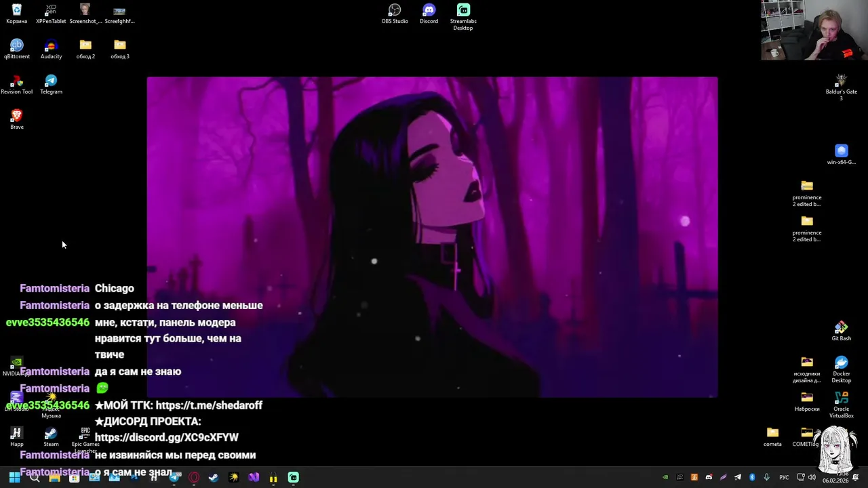868x488 pixels.
Task: Open File Explorer from the taskbar
Action: pyautogui.click(x=54, y=477)
